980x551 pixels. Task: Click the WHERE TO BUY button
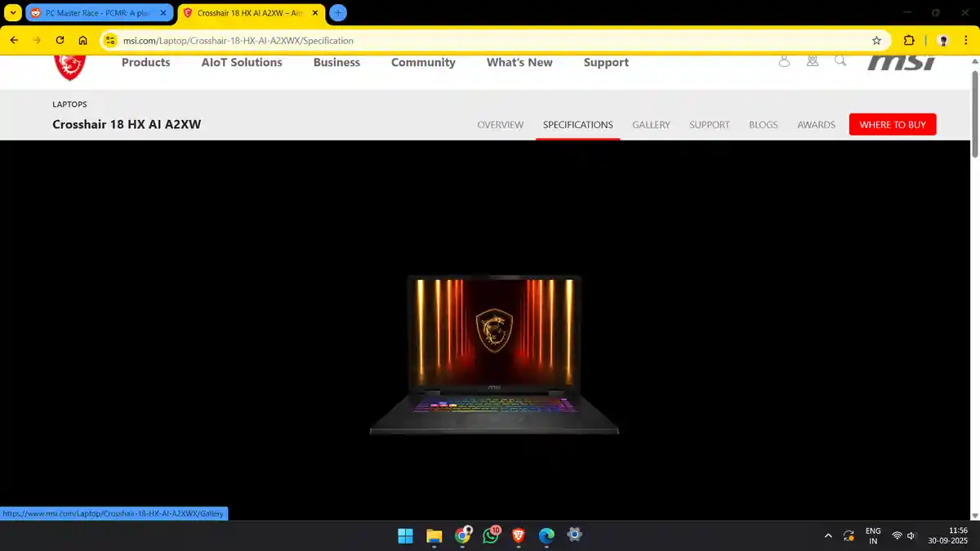point(892,125)
